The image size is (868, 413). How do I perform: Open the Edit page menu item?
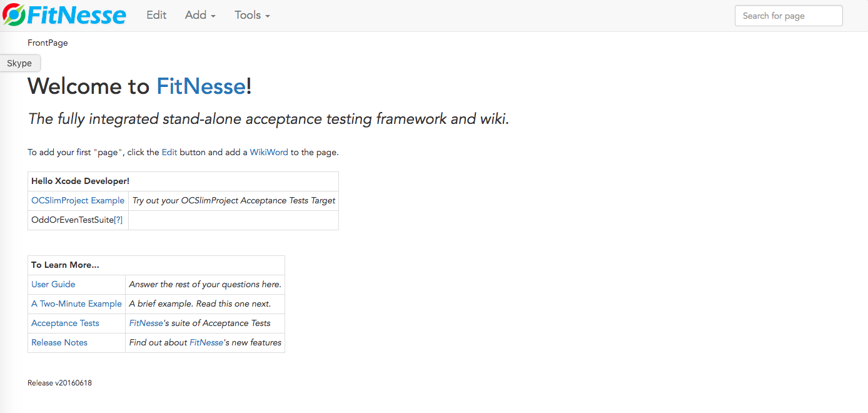pos(156,15)
